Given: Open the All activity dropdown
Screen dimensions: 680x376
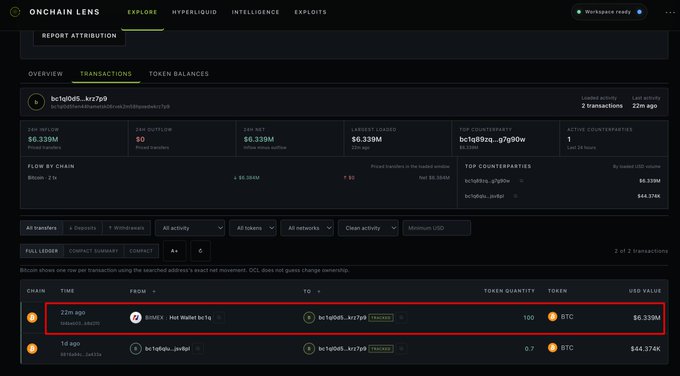Looking at the screenshot, I should coord(190,228).
